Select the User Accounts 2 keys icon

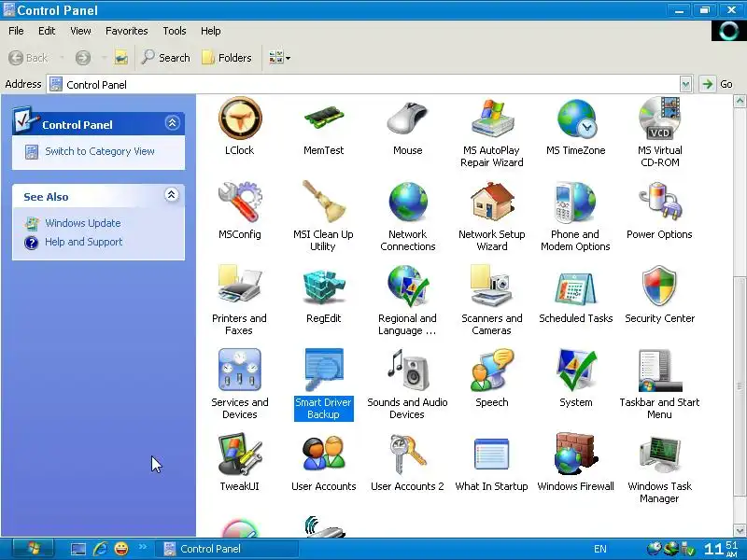[x=408, y=454]
